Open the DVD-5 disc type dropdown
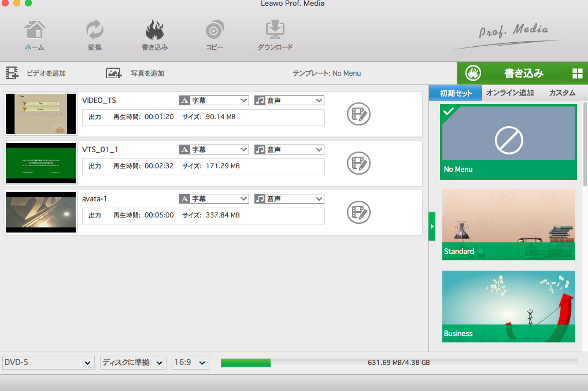This screenshot has width=588, height=391. click(x=48, y=363)
